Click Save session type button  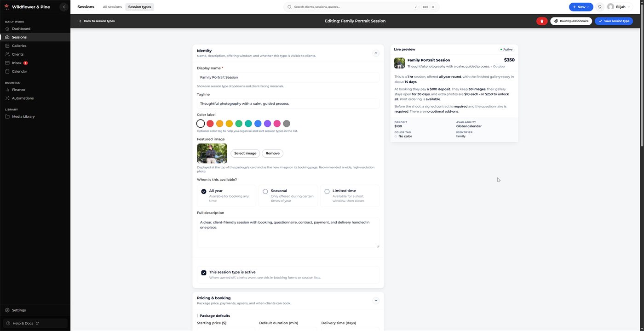pos(614,21)
